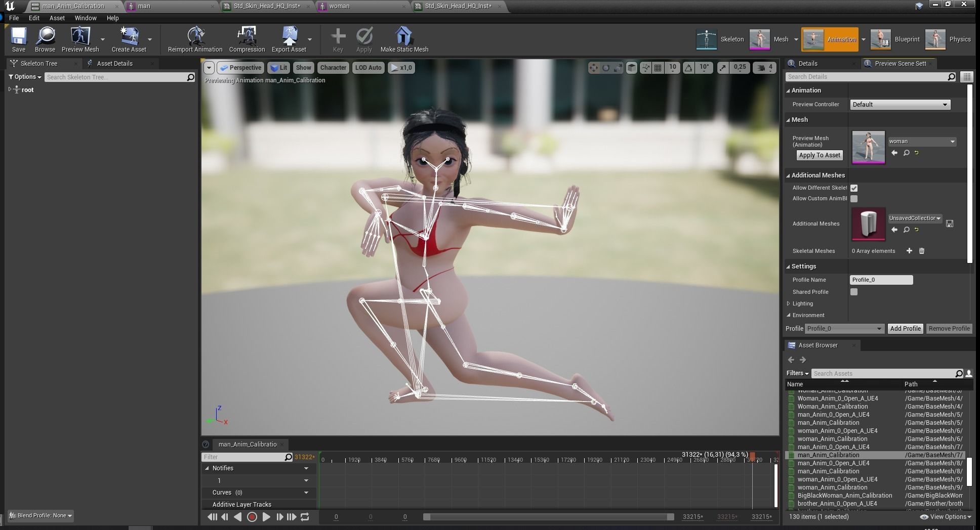Viewport: 980px width, 530px height.
Task: Open the Window menu
Action: [x=86, y=18]
